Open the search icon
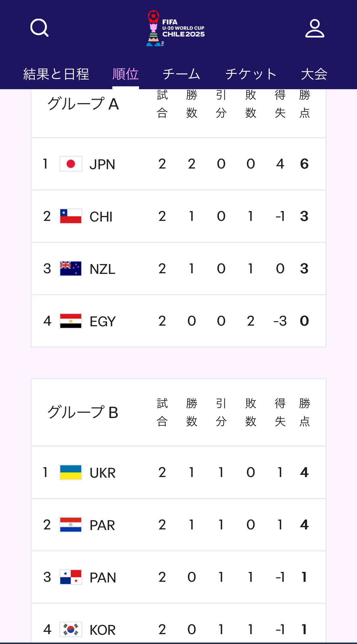 39,28
